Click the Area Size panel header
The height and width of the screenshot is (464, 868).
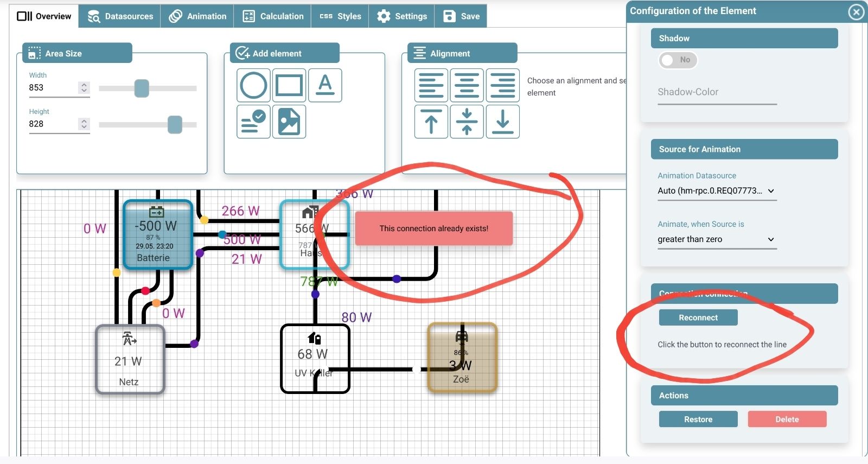pos(78,53)
